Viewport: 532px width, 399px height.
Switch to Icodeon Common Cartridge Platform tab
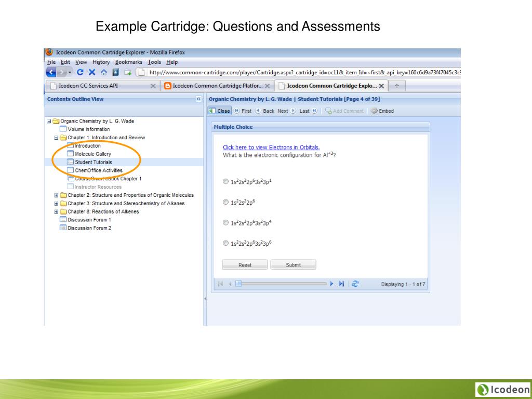pos(217,86)
